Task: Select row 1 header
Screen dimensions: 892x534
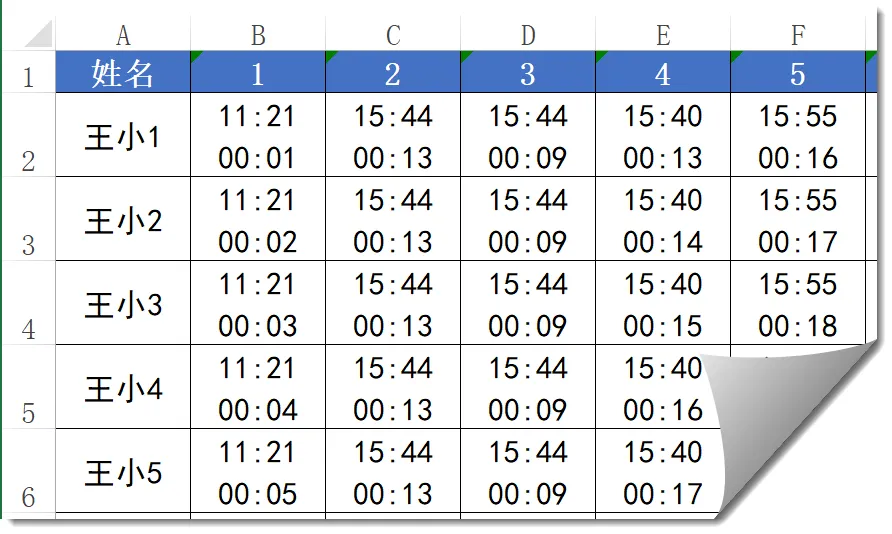Action: tap(28, 75)
